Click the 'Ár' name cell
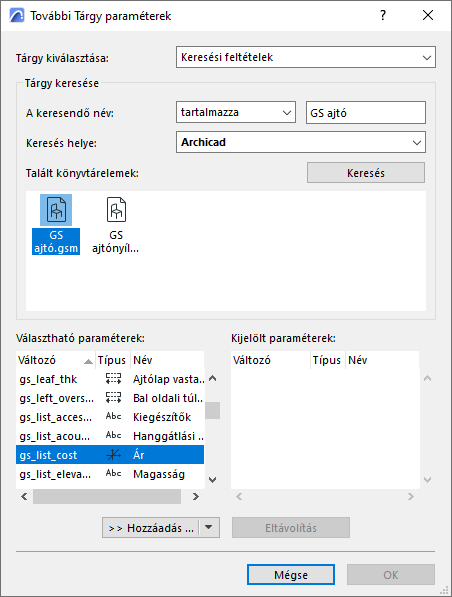This screenshot has height=597, width=452. coord(139,455)
